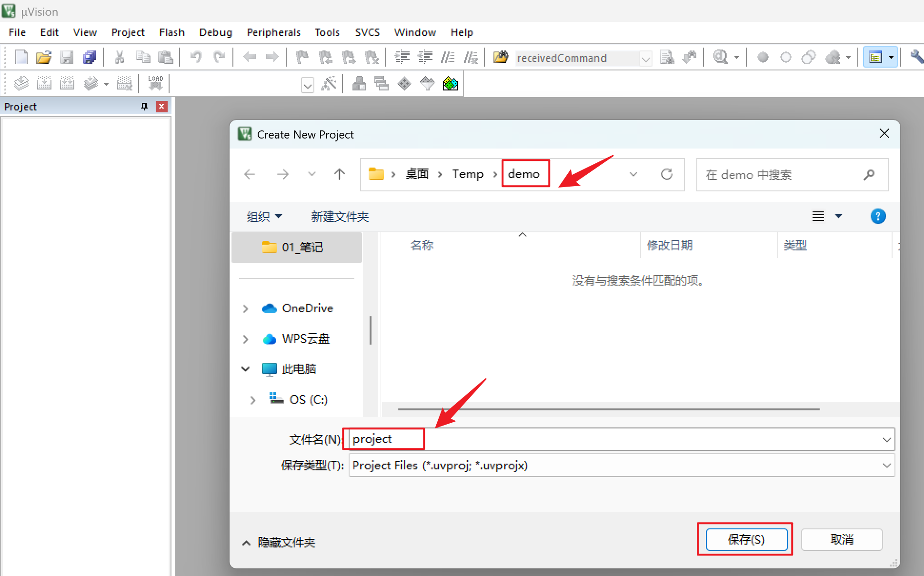The image size is (924, 576).
Task: Open the Debug menu
Action: [x=216, y=32]
